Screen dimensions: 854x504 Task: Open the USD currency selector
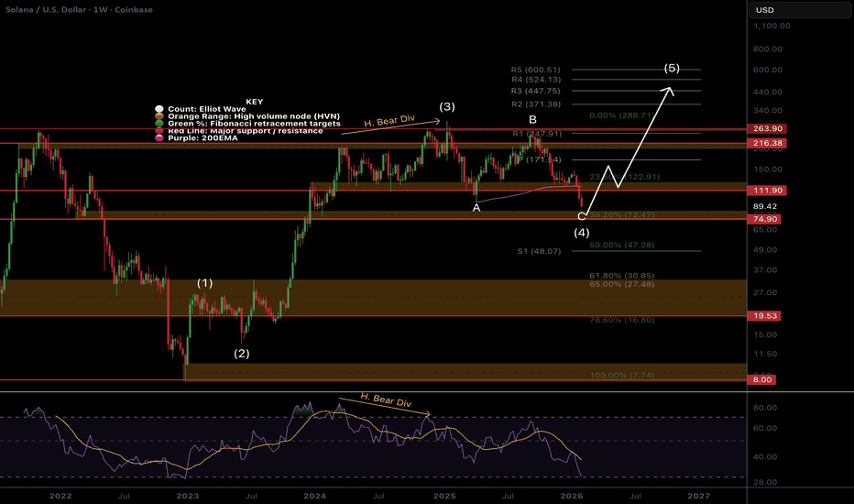(x=764, y=11)
